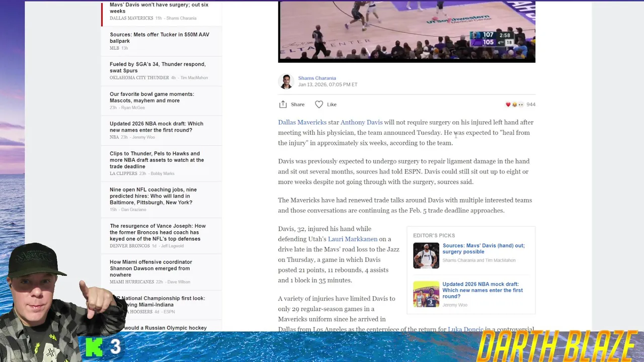
Task: Click the Like heart icon
Action: pos(319,104)
